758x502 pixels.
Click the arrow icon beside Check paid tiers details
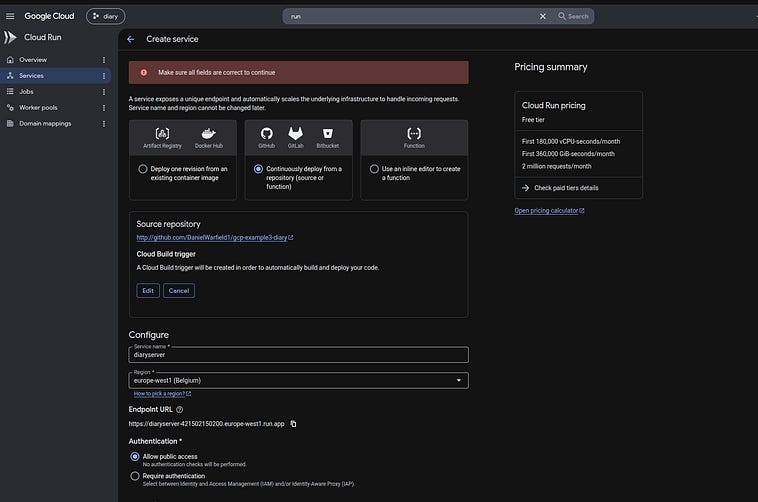point(525,188)
